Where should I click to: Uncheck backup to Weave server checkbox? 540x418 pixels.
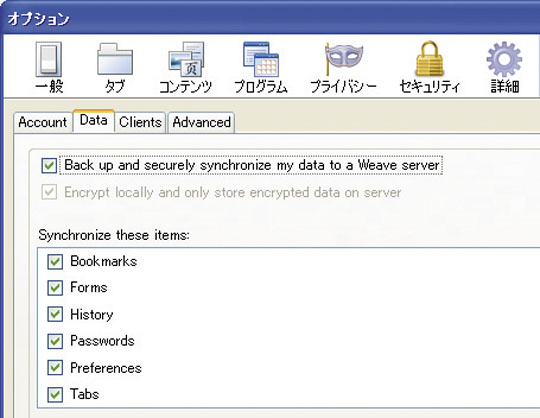(49, 165)
